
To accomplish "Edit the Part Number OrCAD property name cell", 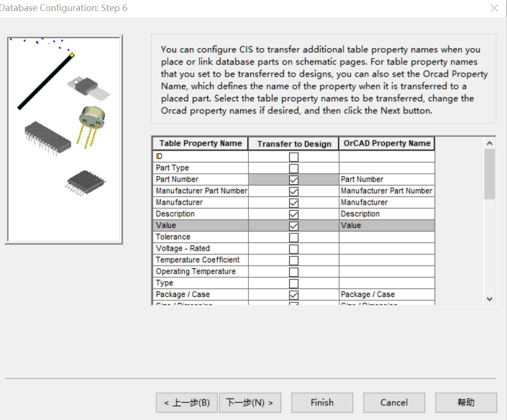I will point(387,179).
